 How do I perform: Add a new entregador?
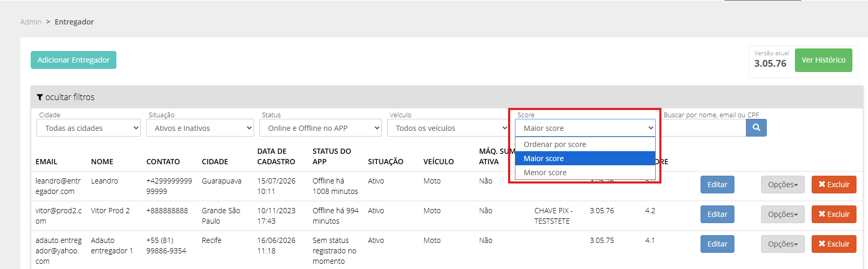(x=74, y=60)
